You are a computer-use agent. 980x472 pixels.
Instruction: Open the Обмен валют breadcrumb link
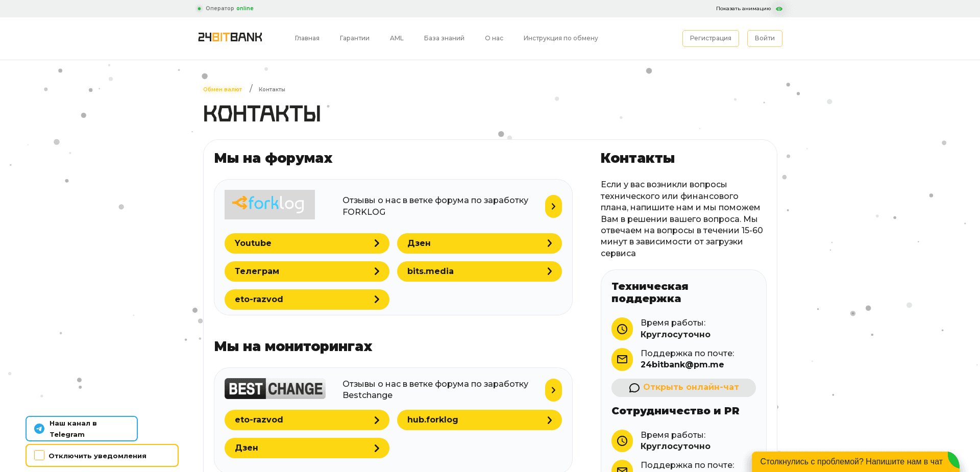[223, 89]
